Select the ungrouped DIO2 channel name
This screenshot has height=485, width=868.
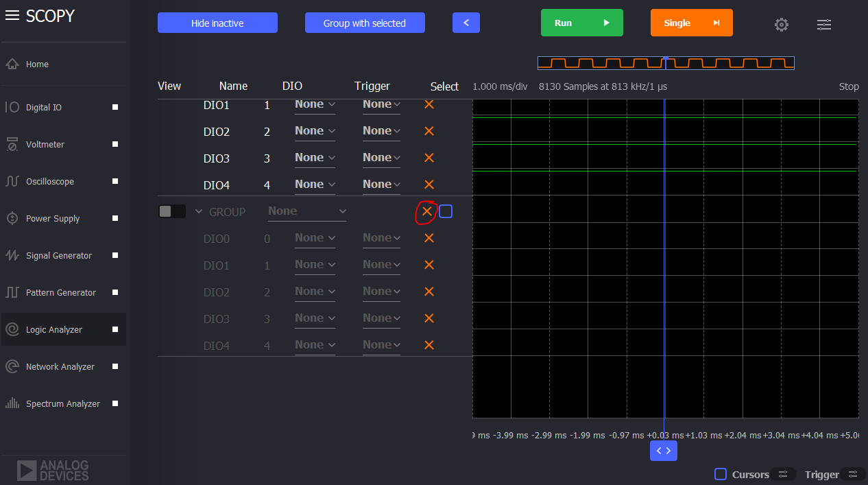tap(217, 131)
